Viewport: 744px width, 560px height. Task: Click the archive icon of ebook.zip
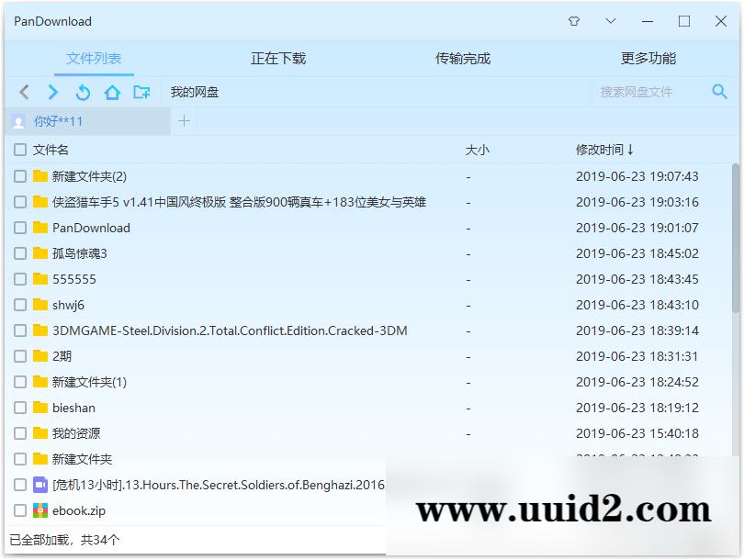tap(38, 510)
